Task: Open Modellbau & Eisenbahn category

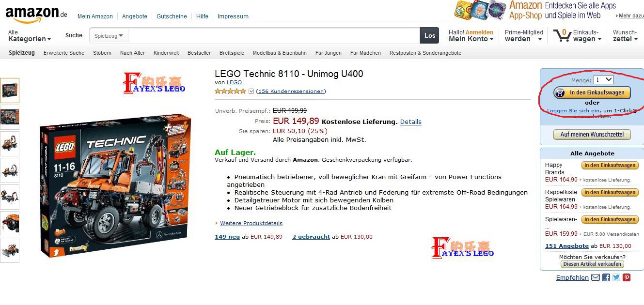Action: pos(280,53)
